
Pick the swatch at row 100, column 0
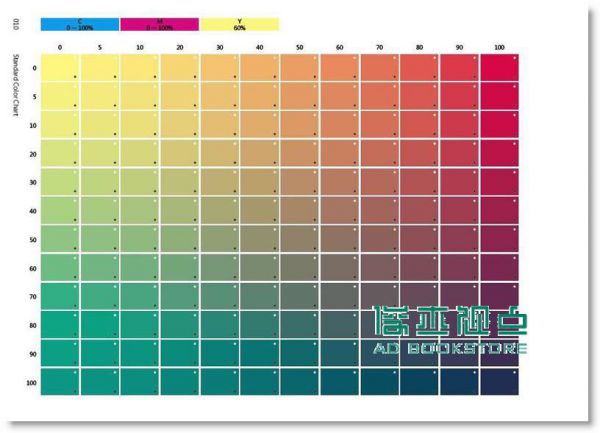[60, 382]
